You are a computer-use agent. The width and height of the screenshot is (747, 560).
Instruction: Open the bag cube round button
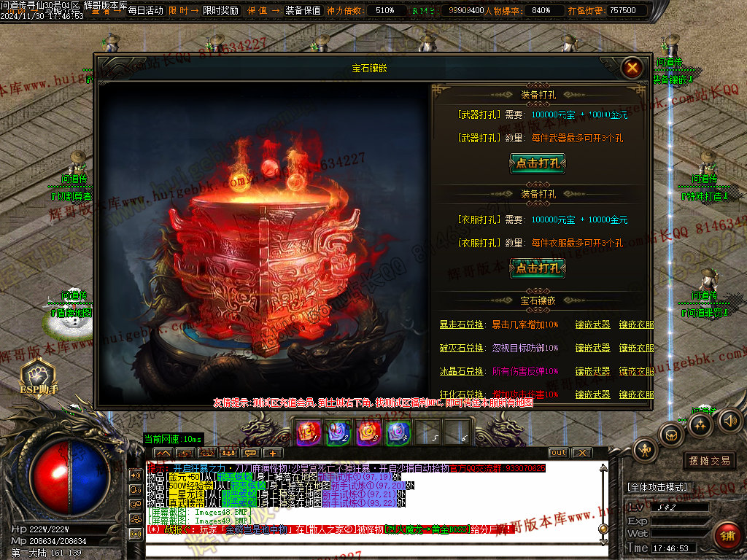pos(671,435)
